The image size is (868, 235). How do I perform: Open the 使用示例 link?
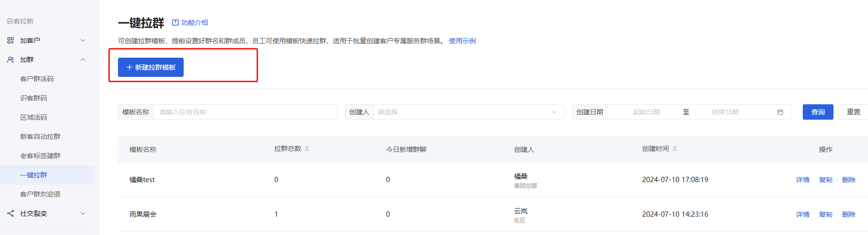pos(462,41)
